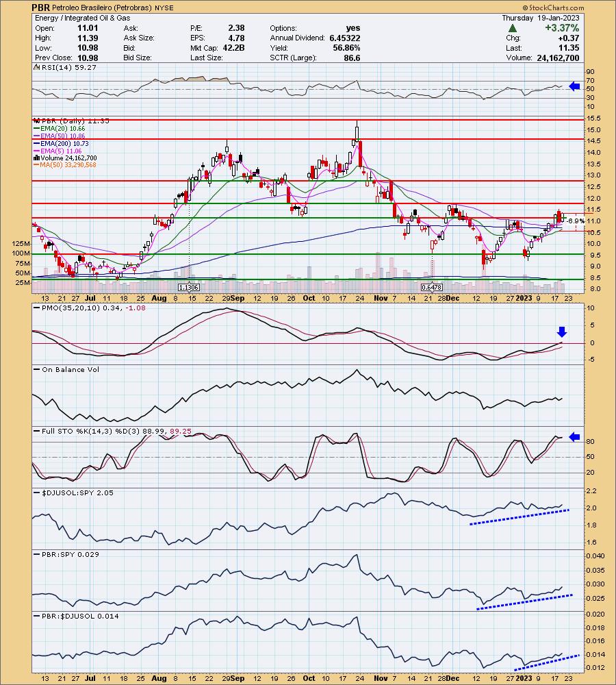Click the -6.9% stop annotation label
Screen dimensions: 616x685
click(575, 221)
